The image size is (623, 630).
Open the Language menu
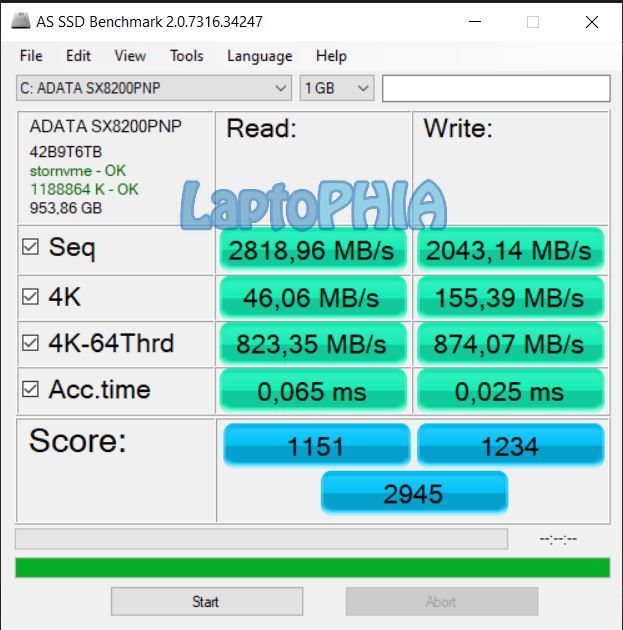point(259,56)
